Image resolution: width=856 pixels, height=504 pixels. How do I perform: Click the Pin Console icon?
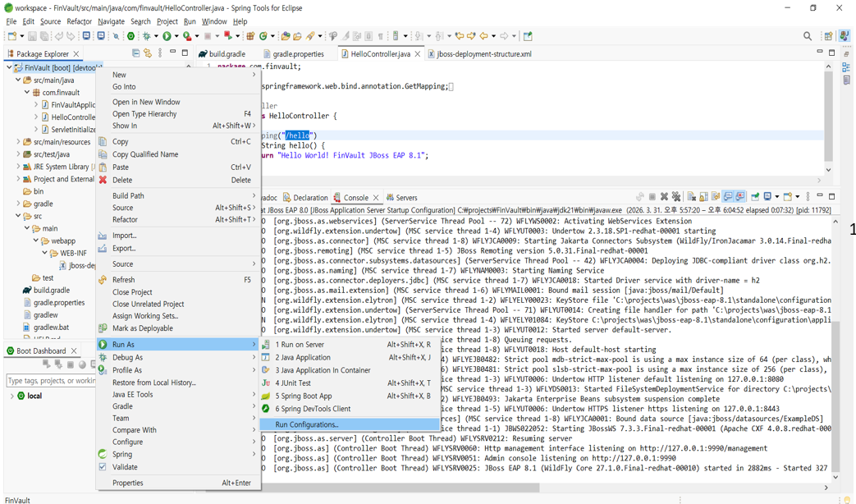pyautogui.click(x=755, y=196)
